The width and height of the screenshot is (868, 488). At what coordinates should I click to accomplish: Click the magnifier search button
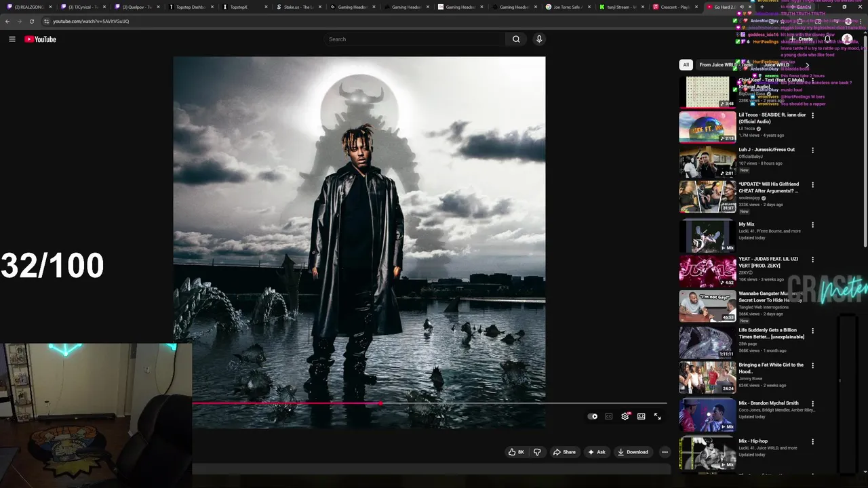coord(516,39)
